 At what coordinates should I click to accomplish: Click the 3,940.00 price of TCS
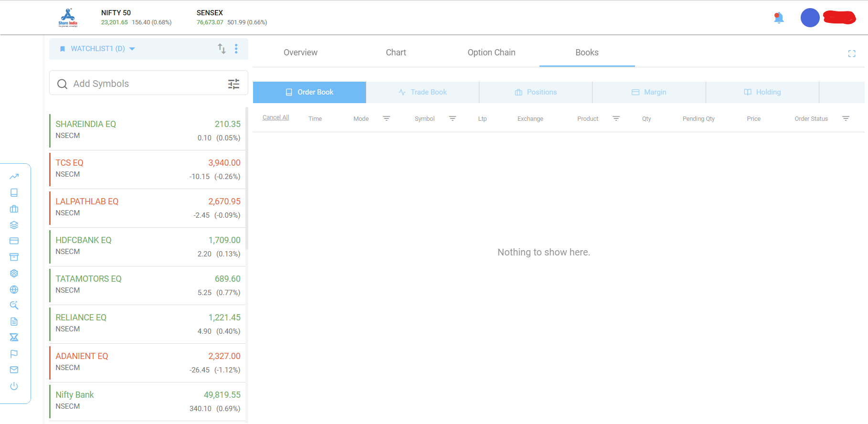pyautogui.click(x=224, y=163)
